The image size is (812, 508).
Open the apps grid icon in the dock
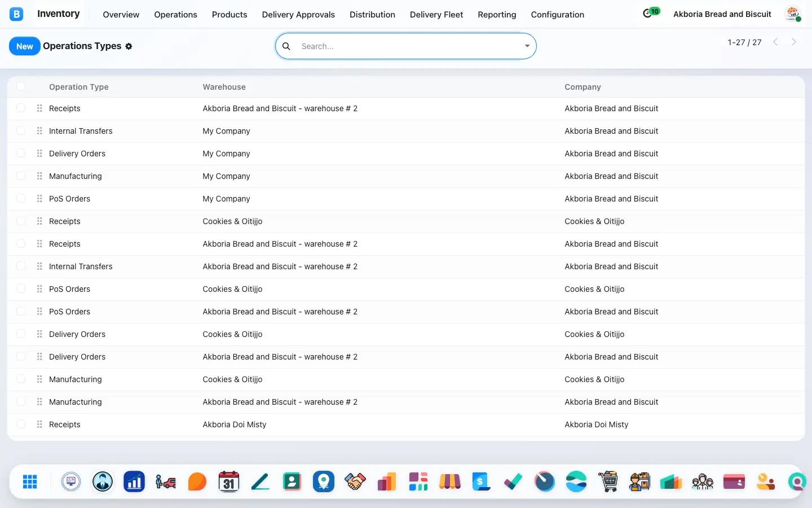tap(30, 481)
